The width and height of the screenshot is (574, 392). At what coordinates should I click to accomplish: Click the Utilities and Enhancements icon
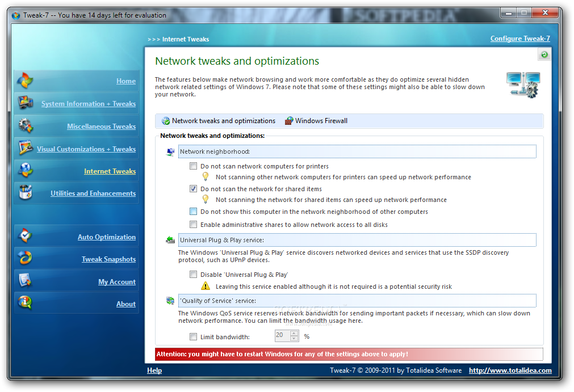[x=26, y=192]
